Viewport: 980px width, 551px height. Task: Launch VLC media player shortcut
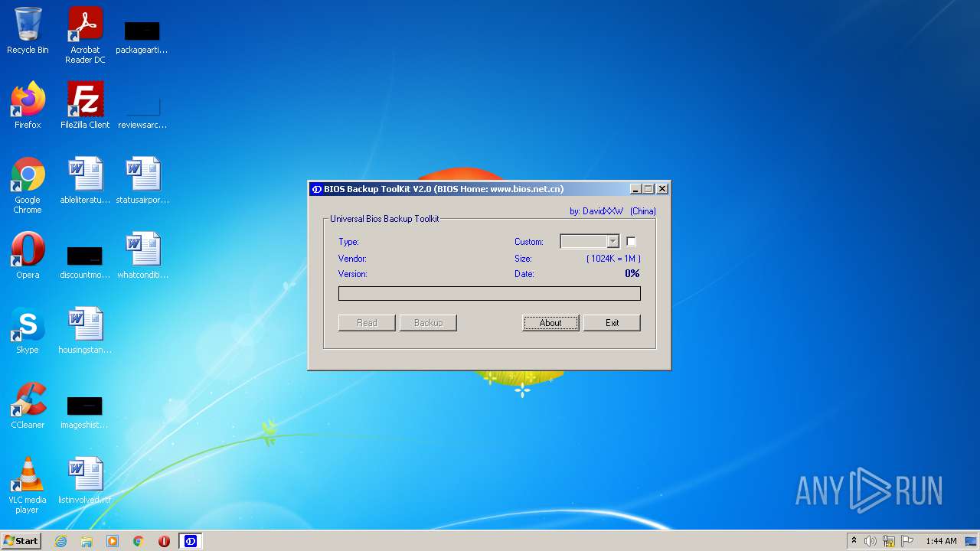click(28, 485)
